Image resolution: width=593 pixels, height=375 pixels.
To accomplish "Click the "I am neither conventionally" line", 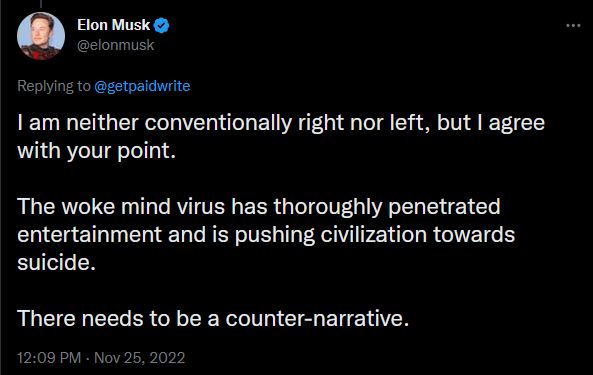I will [281, 123].
